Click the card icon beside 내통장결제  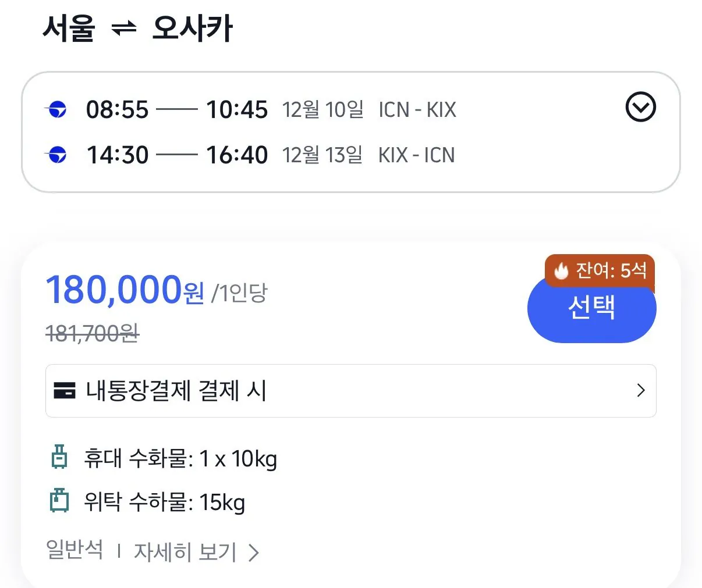(x=64, y=390)
